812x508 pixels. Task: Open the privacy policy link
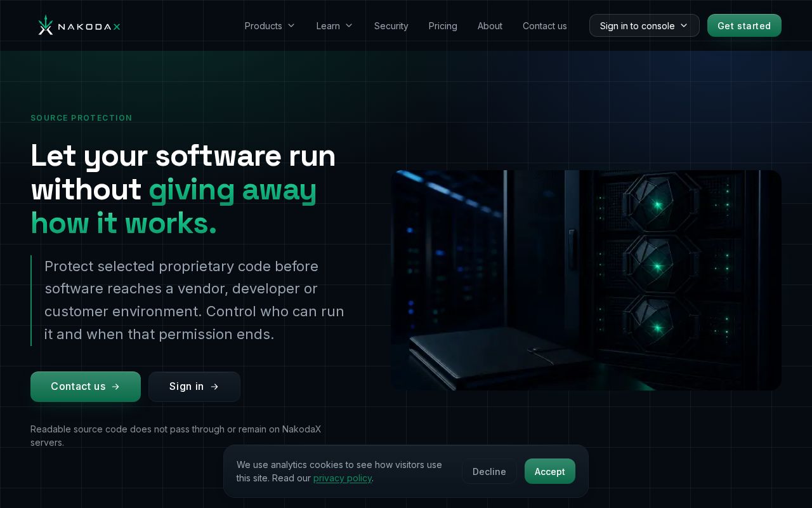coord(343,478)
